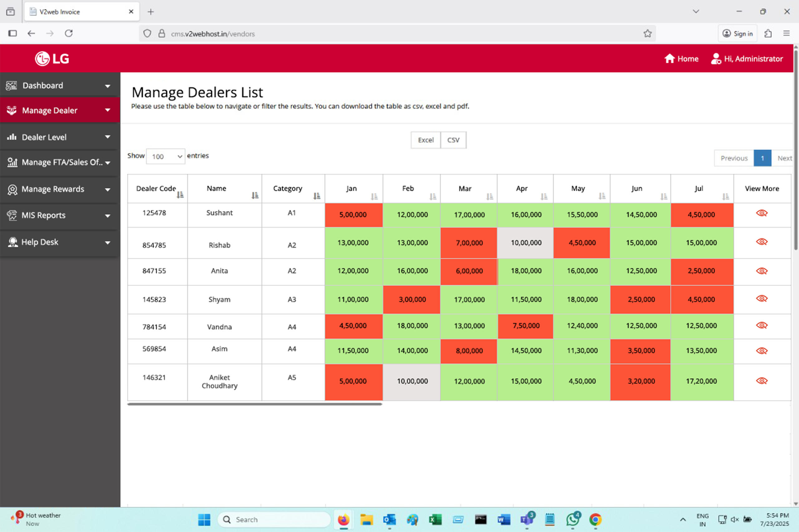Click the eye icon for Anita
The image size is (799, 532).
(761, 271)
